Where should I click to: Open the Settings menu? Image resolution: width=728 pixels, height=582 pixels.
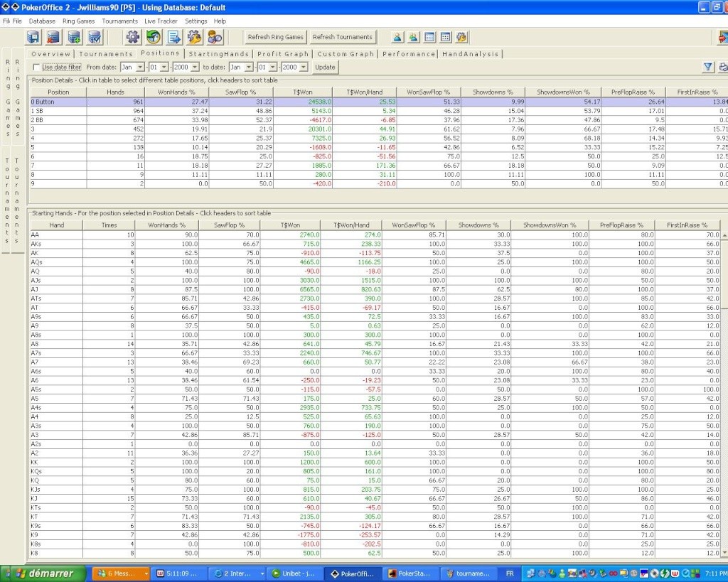click(196, 21)
